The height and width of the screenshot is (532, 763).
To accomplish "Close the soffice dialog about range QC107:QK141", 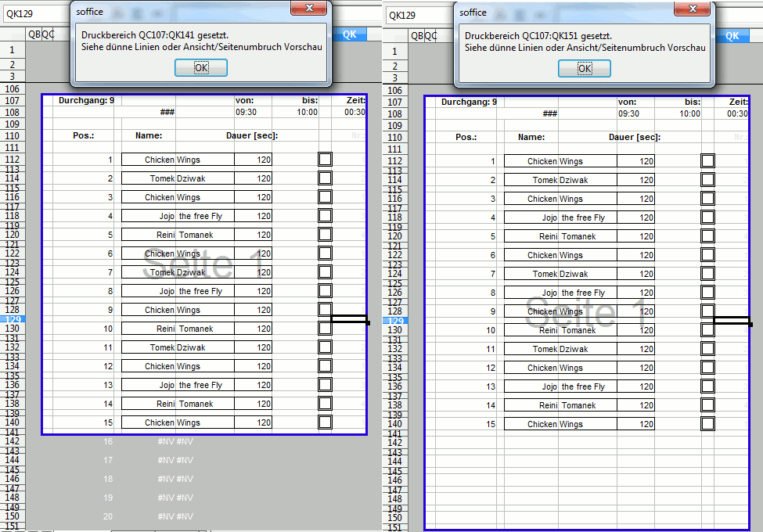I will click(308, 9).
